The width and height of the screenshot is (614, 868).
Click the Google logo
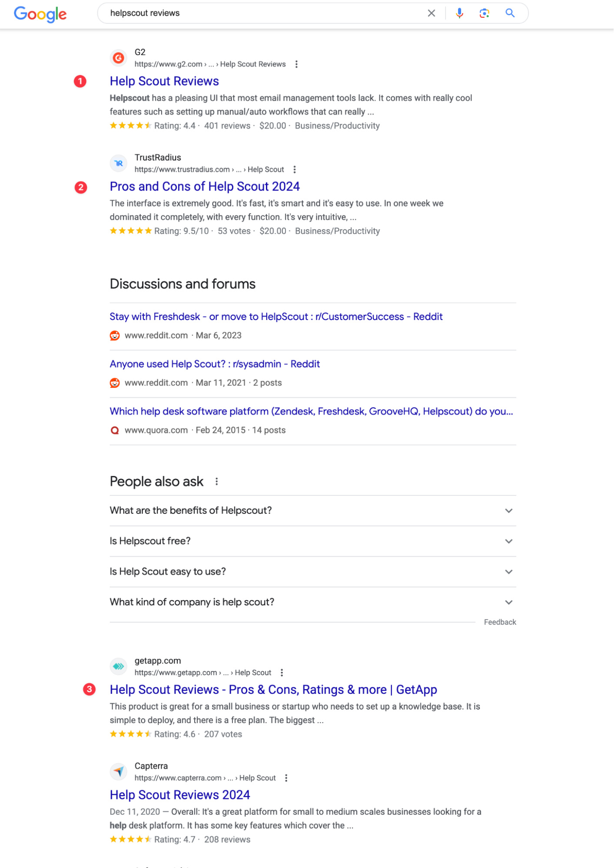[40, 14]
